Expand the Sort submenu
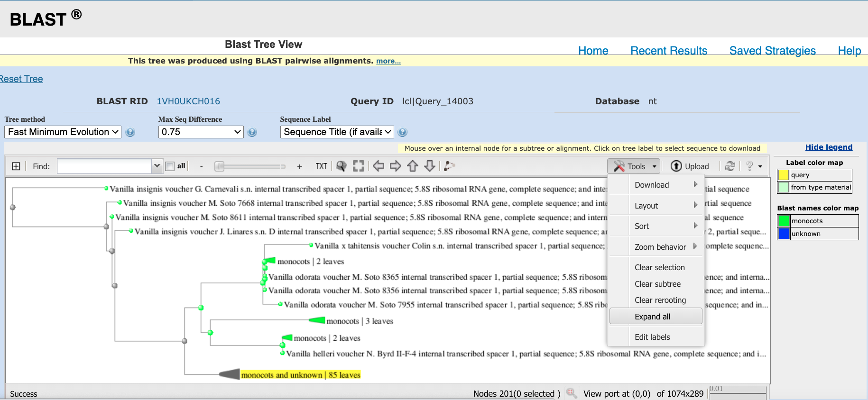Image resolution: width=868 pixels, height=400 pixels. (x=656, y=226)
